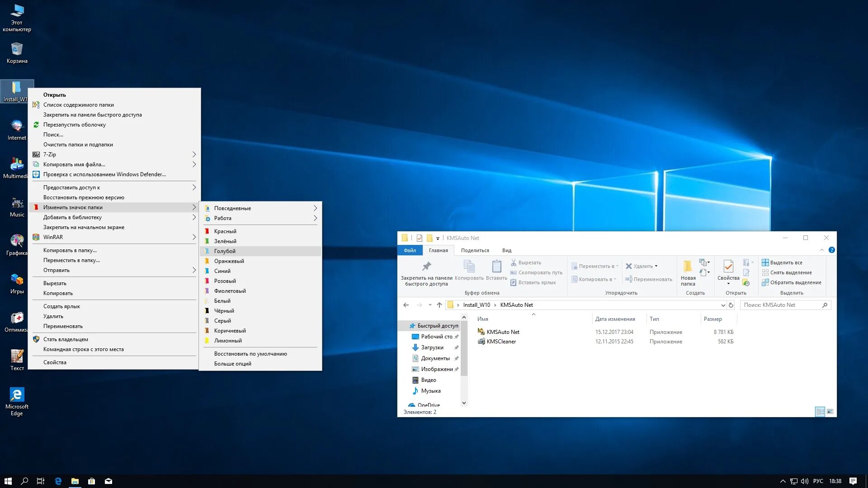Click Выделить все in Explorer ribbon
This screenshot has height=488, width=868.
coord(782,263)
